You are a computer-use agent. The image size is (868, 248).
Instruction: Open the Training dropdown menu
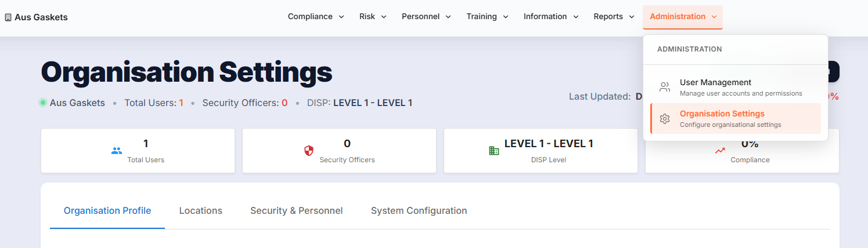click(487, 17)
